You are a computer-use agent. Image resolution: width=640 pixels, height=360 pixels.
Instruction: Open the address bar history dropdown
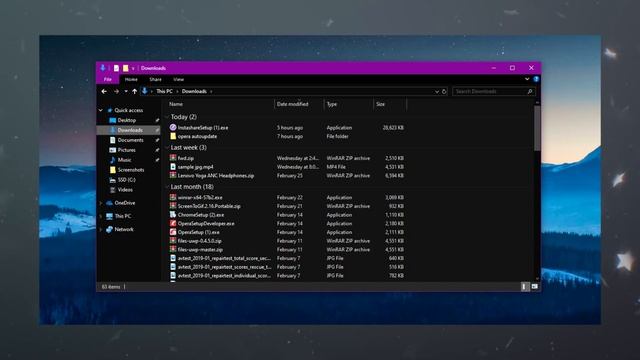coord(437,92)
